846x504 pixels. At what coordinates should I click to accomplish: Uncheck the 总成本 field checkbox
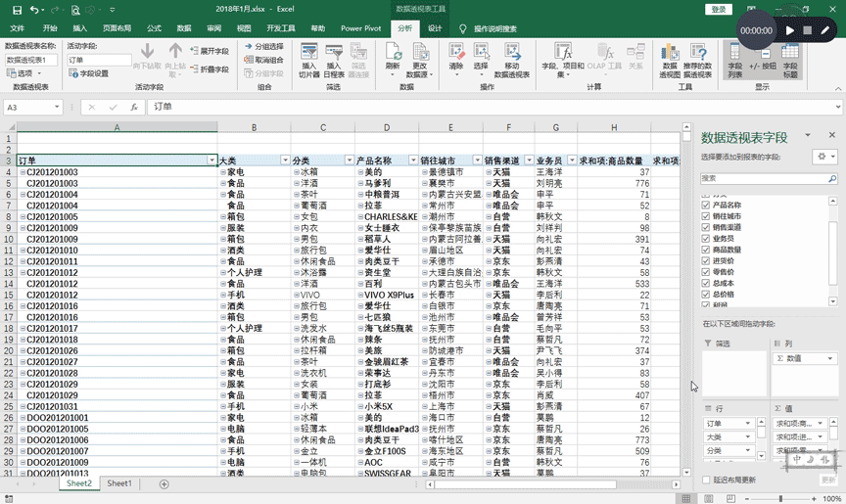pyautogui.click(x=705, y=283)
